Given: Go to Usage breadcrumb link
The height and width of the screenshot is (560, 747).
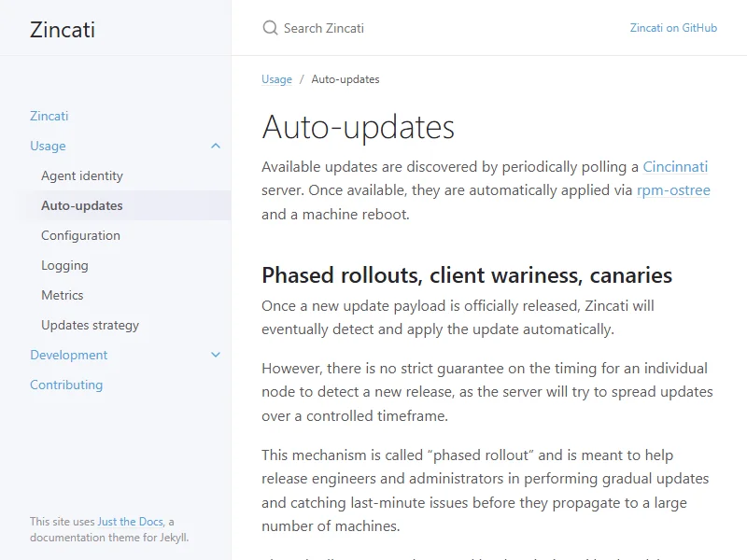Looking at the screenshot, I should click(x=276, y=79).
